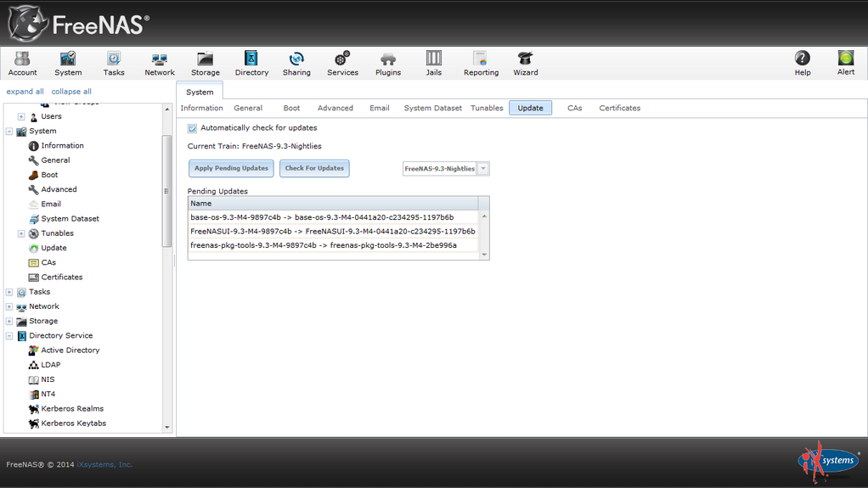Expand the Tasks tree node
Viewport: 868px width, 488px height.
point(9,292)
